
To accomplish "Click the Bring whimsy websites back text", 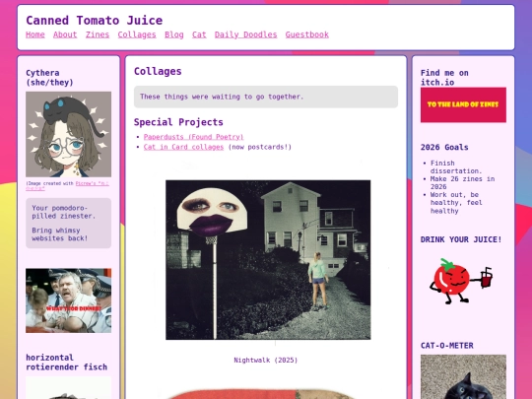I will [x=60, y=234].
